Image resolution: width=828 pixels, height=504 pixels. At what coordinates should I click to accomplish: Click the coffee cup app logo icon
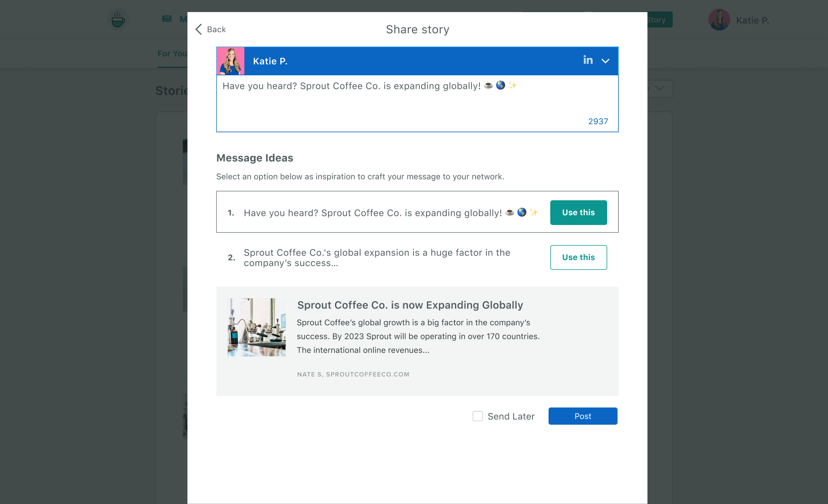pyautogui.click(x=118, y=19)
